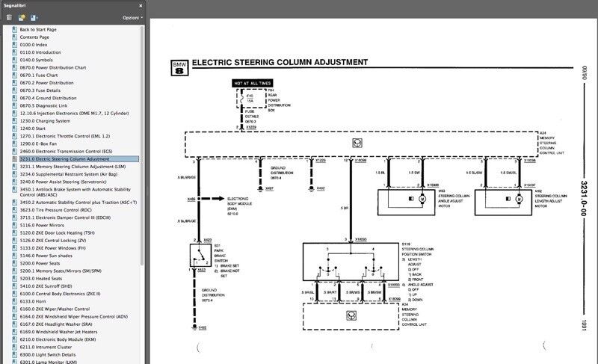Image resolution: width=598 pixels, height=364 pixels.
Task: Open 5116.0 Power Mirrors bookmark
Action: click(44, 224)
